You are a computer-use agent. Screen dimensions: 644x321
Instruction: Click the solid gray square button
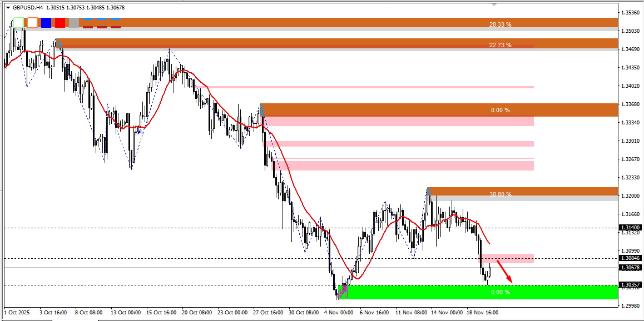pos(74,23)
